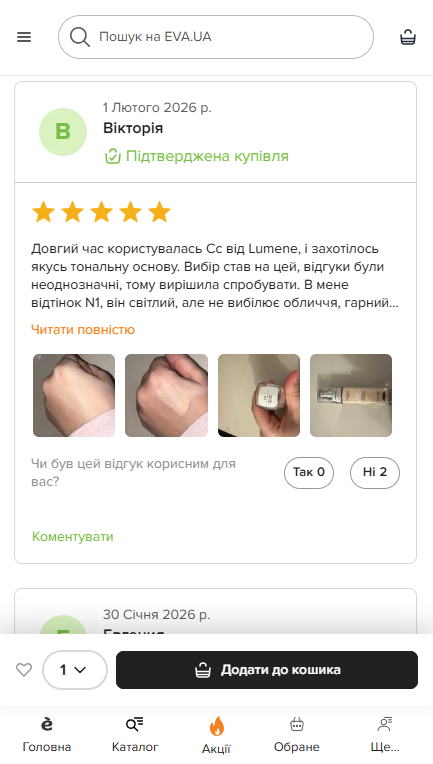Vote Так on review helpfulness

click(x=309, y=472)
